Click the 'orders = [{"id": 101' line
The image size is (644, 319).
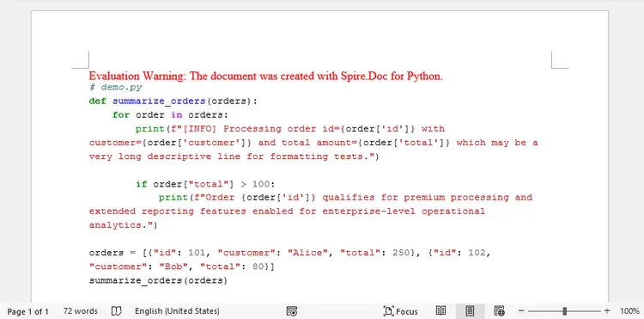pyautogui.click(x=289, y=253)
